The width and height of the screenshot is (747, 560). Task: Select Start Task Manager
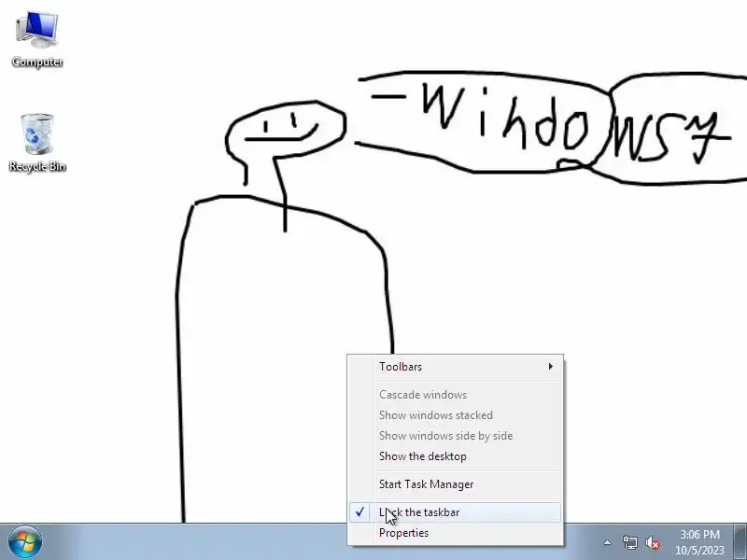pos(456,484)
